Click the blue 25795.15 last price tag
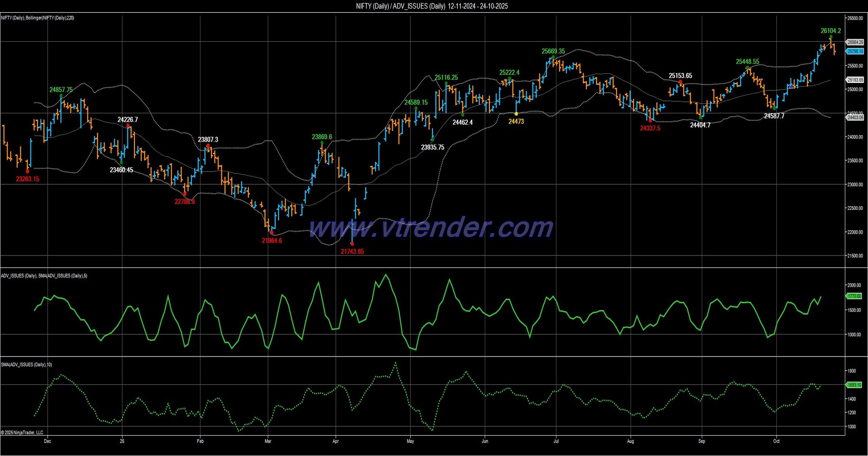 tap(855, 51)
